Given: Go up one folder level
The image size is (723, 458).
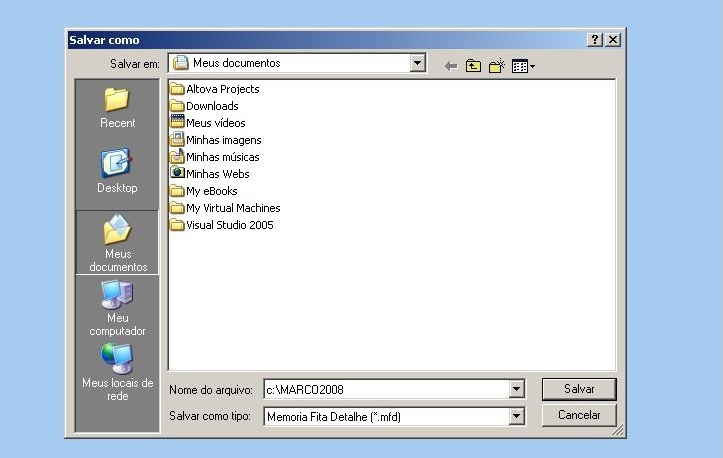Looking at the screenshot, I should pyautogui.click(x=473, y=66).
